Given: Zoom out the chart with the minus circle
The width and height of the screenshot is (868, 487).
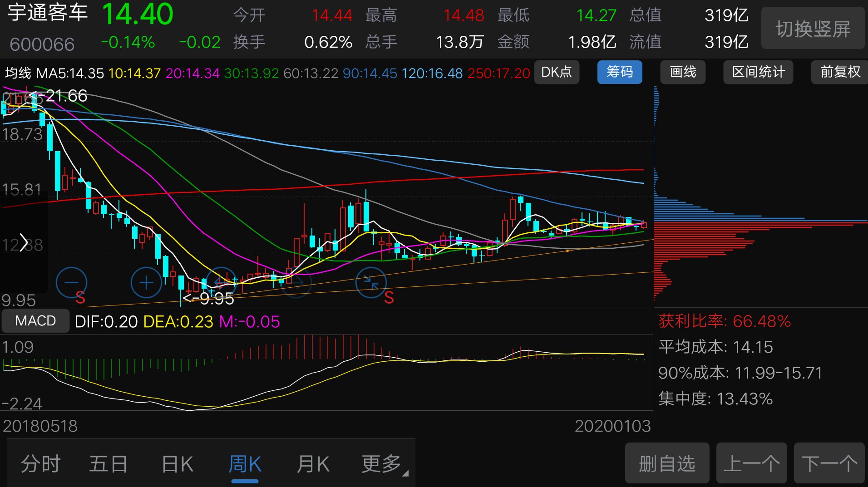Looking at the screenshot, I should [71, 283].
